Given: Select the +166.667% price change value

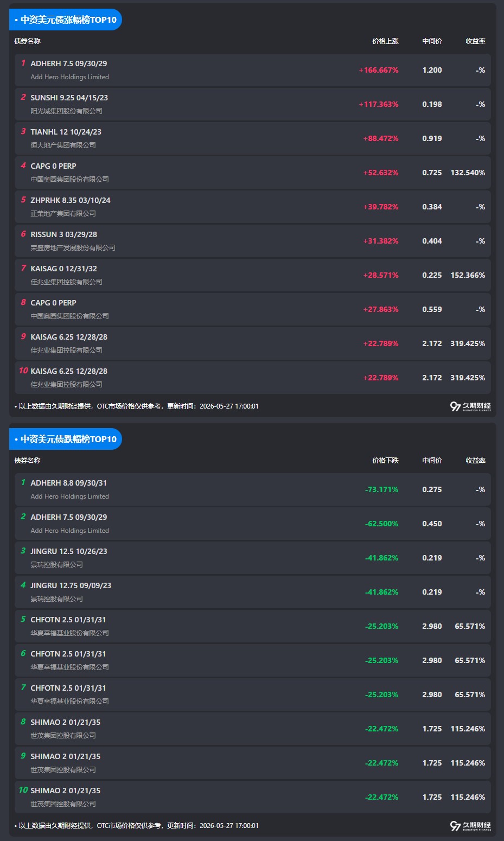Looking at the screenshot, I should pyautogui.click(x=379, y=71).
